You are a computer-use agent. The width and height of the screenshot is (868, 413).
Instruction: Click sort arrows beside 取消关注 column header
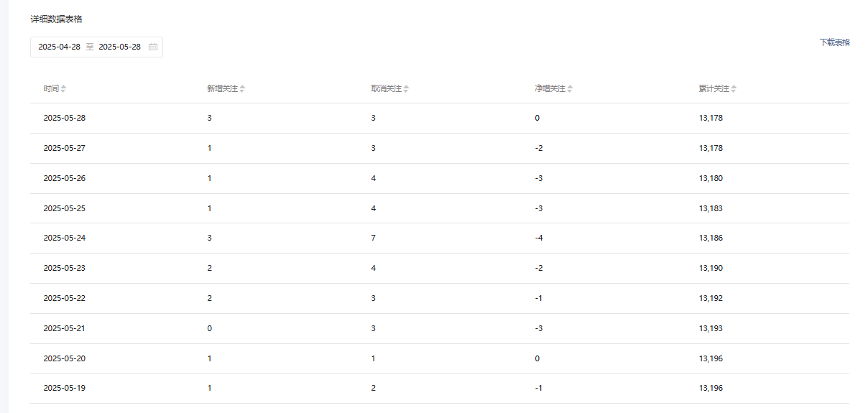[x=406, y=89]
